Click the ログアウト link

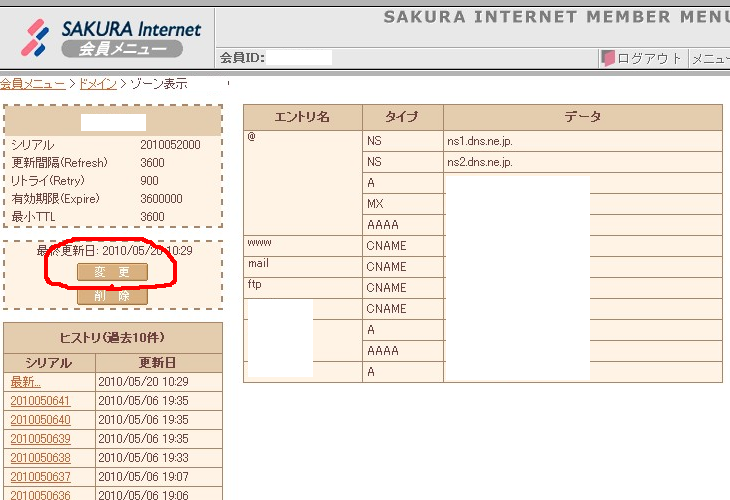(649, 58)
